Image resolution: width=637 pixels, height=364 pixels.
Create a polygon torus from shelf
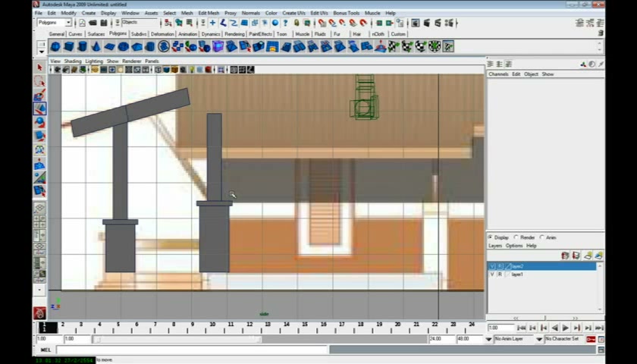[123, 47]
